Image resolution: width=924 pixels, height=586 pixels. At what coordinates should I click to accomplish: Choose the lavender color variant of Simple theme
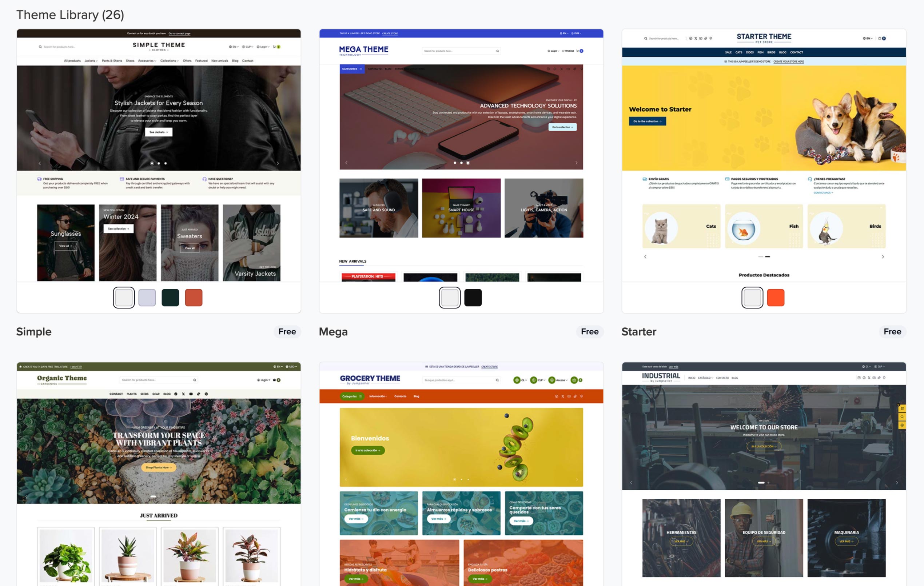[147, 298]
